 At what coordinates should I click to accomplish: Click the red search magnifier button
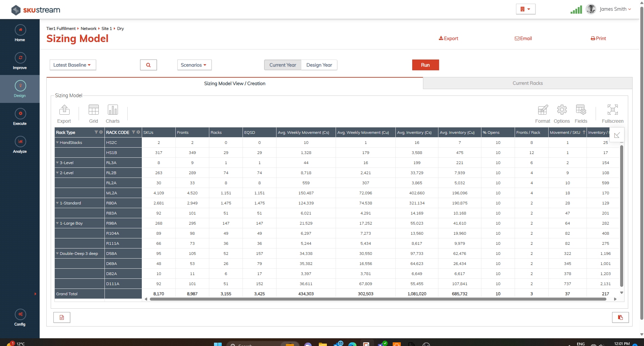point(148,65)
